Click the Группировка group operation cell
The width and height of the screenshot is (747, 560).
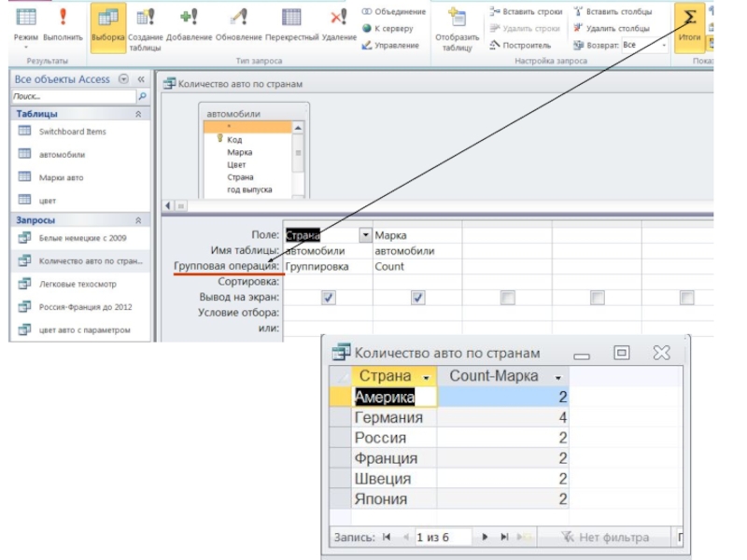coord(328,267)
